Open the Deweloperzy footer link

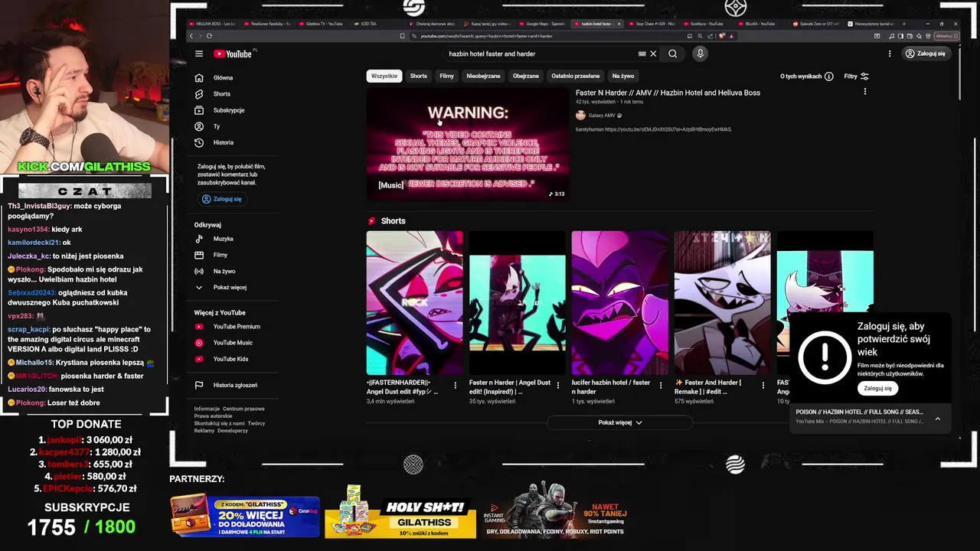[233, 430]
